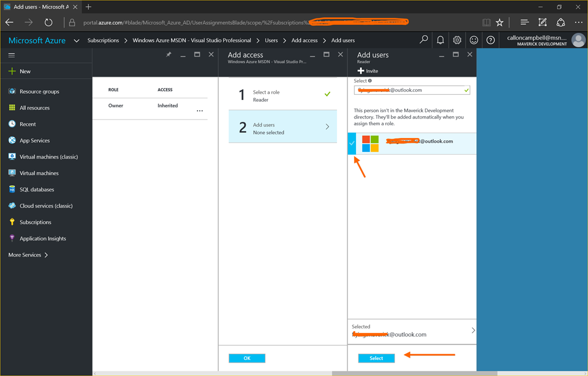Toggle the hamburger menu to collapse sidebar
The height and width of the screenshot is (376, 588).
[11, 55]
